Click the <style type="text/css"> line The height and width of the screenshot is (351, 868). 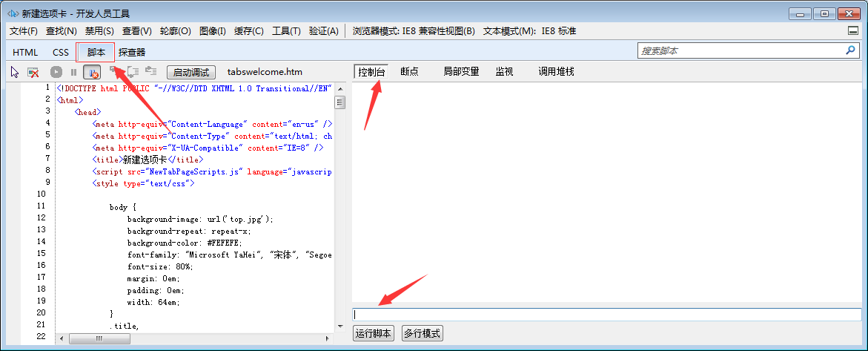coord(143,183)
